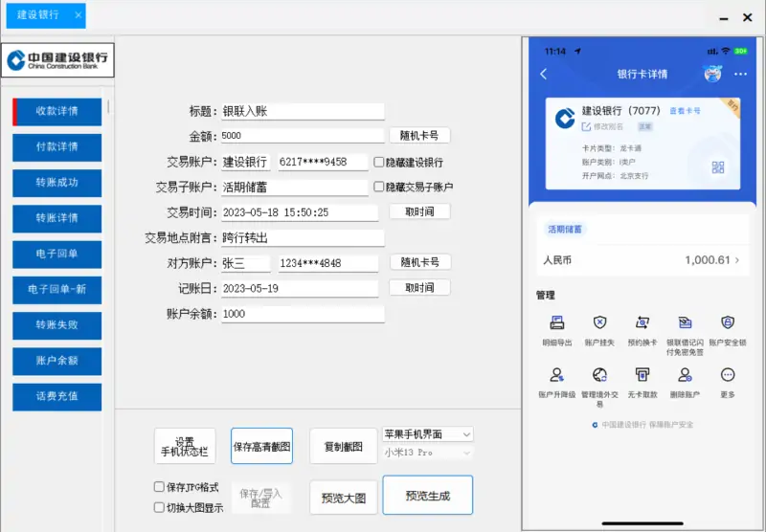Click the card number field 6217****9458
The image size is (766, 532).
click(x=323, y=162)
